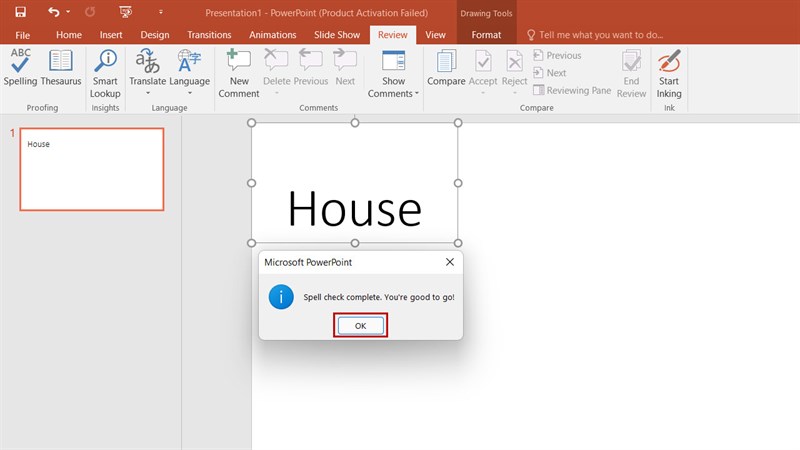800x450 pixels.
Task: Expand the Accept dropdown arrow
Action: tap(483, 93)
